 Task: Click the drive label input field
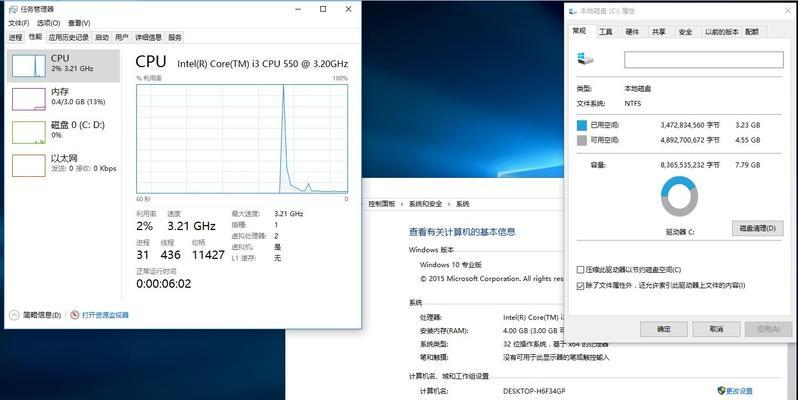pos(704,60)
